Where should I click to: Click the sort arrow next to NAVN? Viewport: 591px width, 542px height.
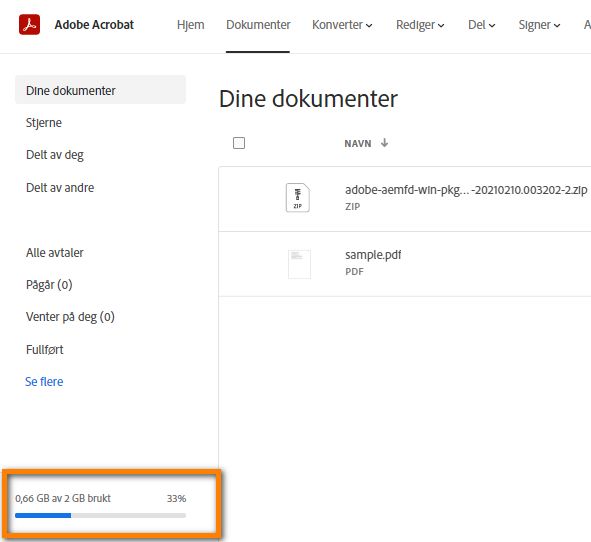click(x=384, y=143)
